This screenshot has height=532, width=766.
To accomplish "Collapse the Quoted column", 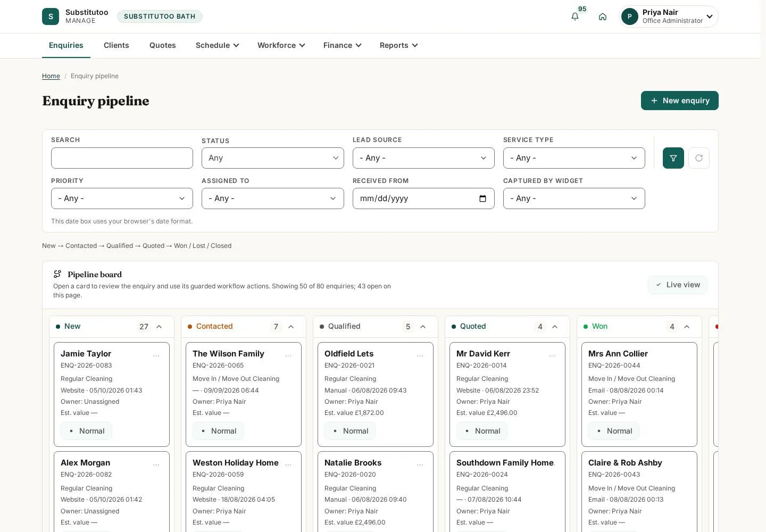I will pos(555,327).
